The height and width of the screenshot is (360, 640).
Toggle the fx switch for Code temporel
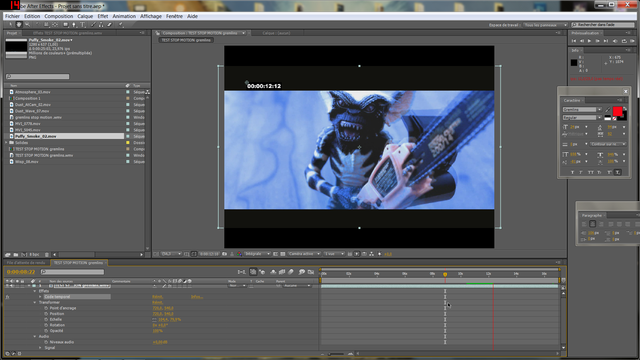click(7, 297)
